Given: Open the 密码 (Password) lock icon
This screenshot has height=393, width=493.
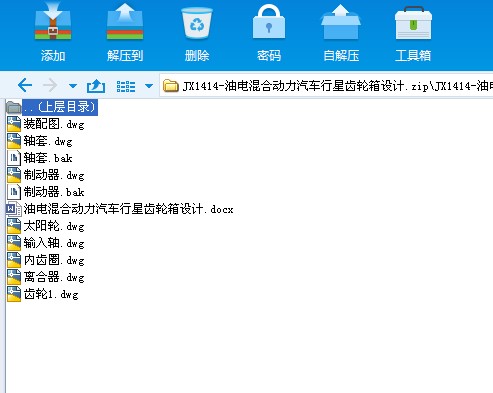Looking at the screenshot, I should pyautogui.click(x=269, y=22).
